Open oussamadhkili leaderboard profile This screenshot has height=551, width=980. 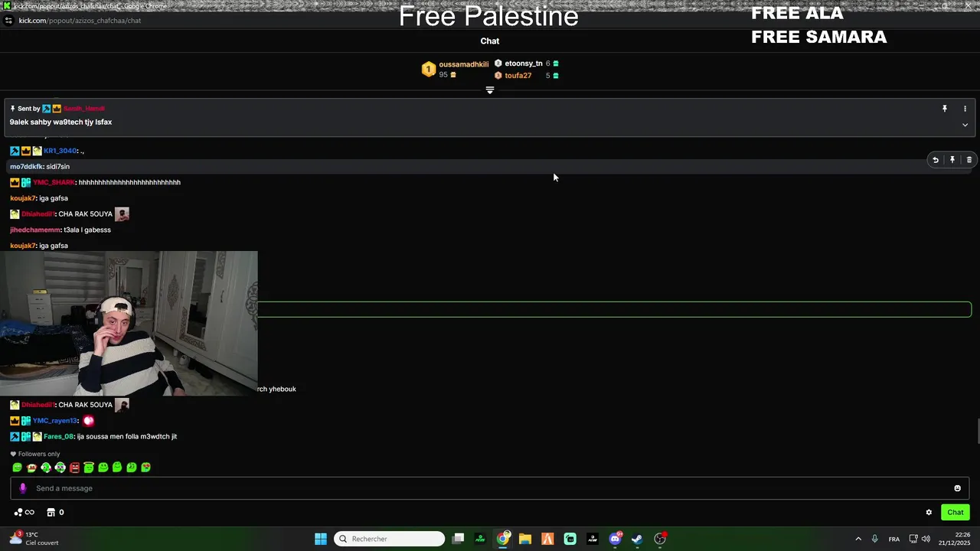[463, 64]
